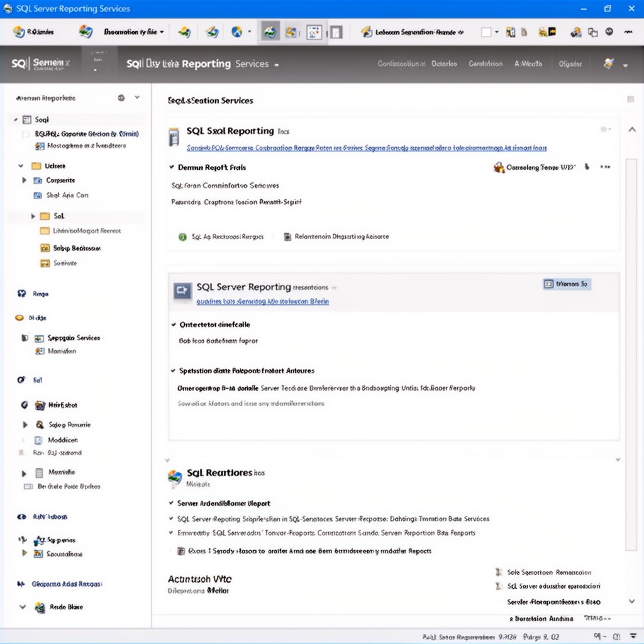Viewport: 644px width, 644px height.
Task: Select the Srisp Bedssoan item
Action: [x=77, y=248]
